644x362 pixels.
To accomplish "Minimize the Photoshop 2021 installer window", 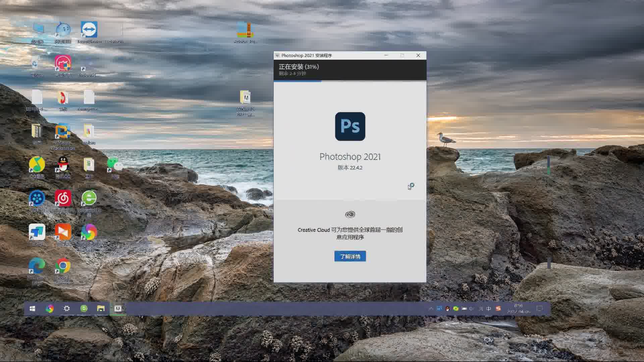I will [x=386, y=55].
